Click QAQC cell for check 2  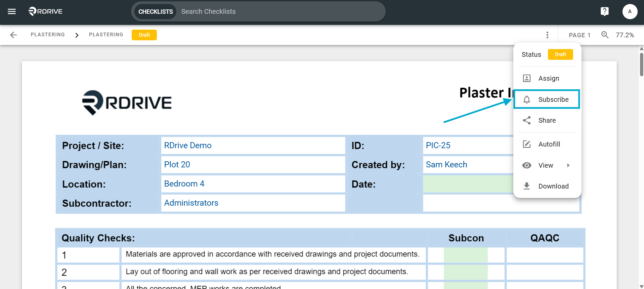tap(545, 272)
